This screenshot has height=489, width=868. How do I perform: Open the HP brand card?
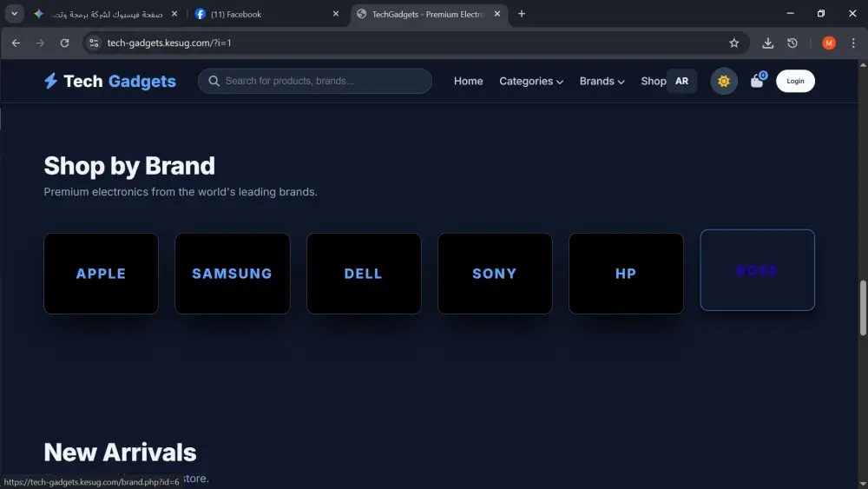[x=626, y=274]
